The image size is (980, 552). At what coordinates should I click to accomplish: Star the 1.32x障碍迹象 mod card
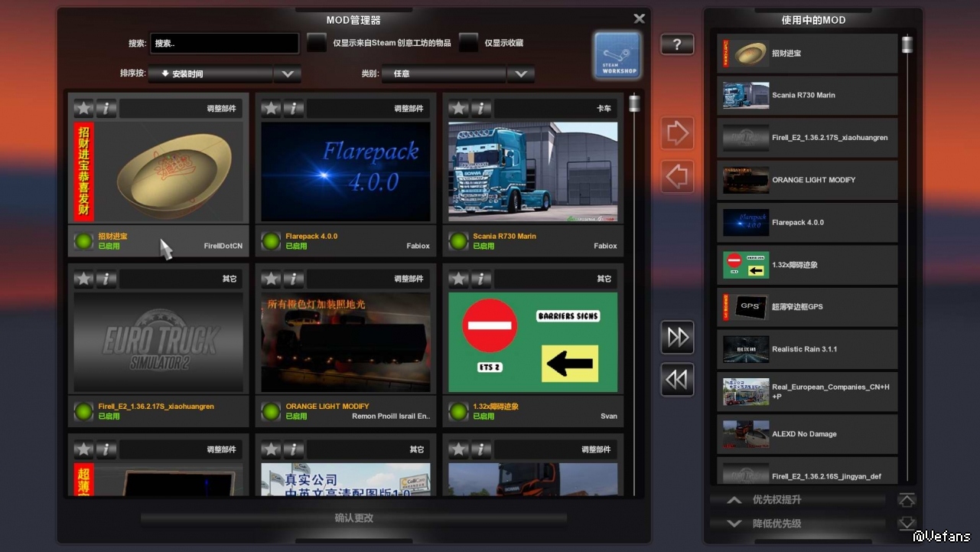click(x=458, y=279)
